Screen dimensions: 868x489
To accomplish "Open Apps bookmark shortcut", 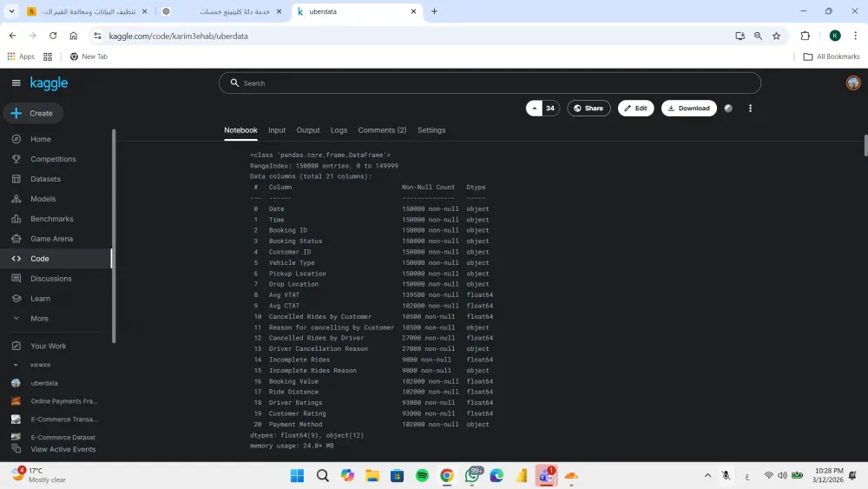I will coord(21,56).
